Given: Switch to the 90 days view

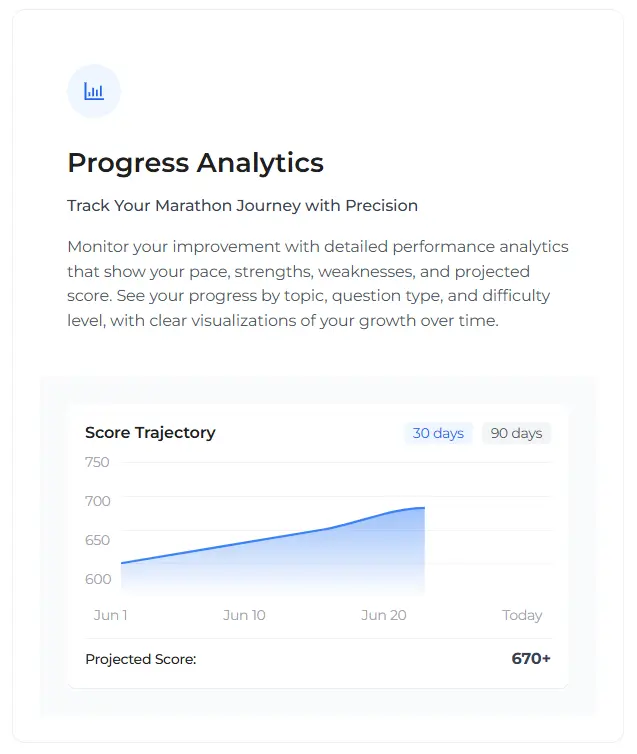Looking at the screenshot, I should (516, 433).
